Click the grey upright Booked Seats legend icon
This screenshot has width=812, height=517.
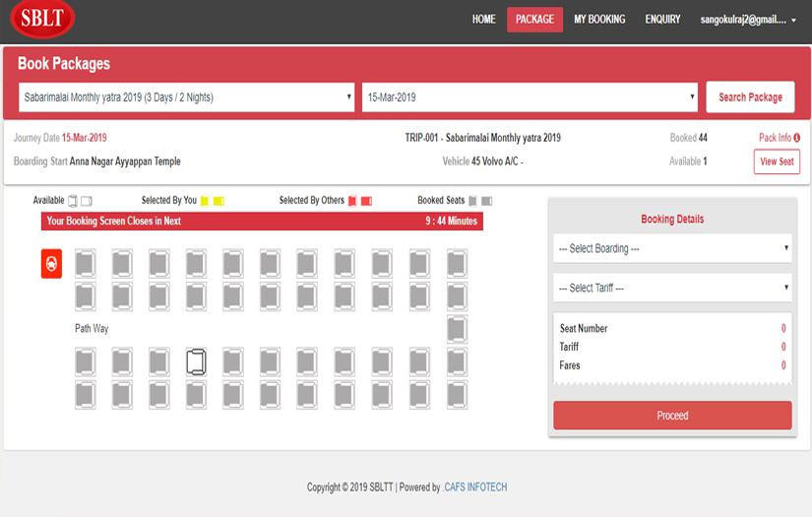472,201
